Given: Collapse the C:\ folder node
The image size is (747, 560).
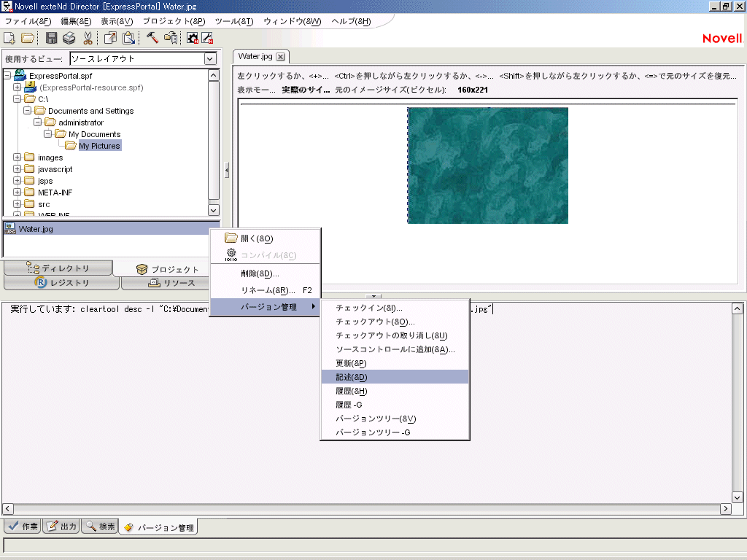Looking at the screenshot, I should pyautogui.click(x=18, y=99).
